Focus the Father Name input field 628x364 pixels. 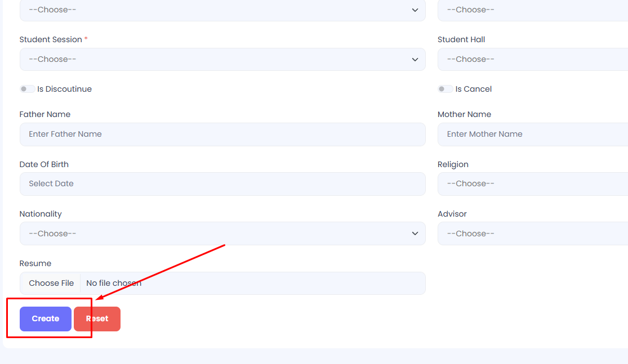coord(222,134)
